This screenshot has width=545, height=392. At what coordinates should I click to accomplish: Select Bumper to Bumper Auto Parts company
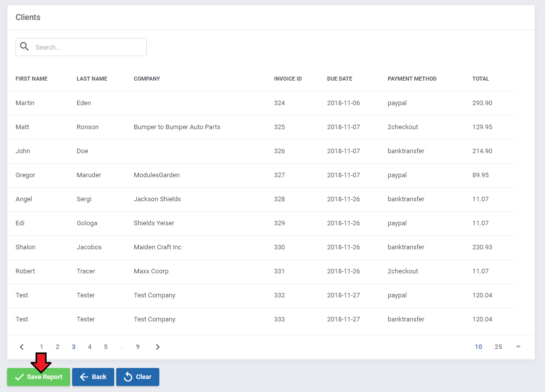(x=177, y=127)
